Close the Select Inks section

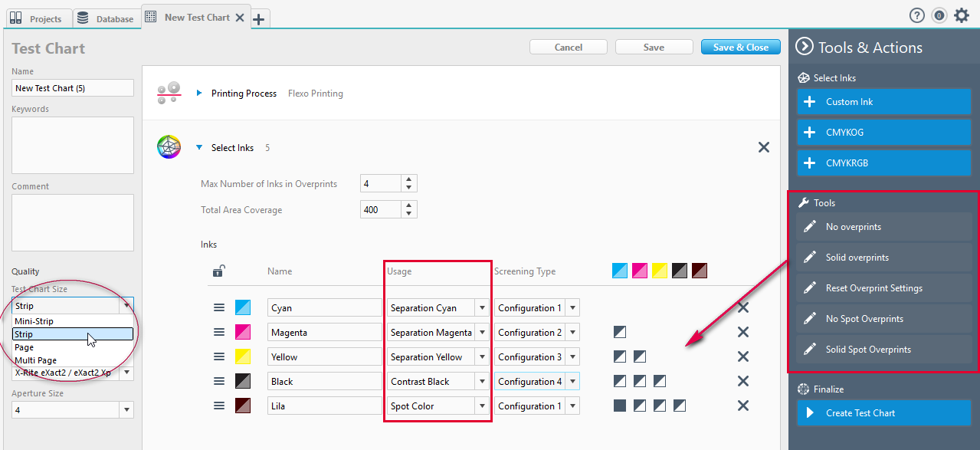coord(764,147)
